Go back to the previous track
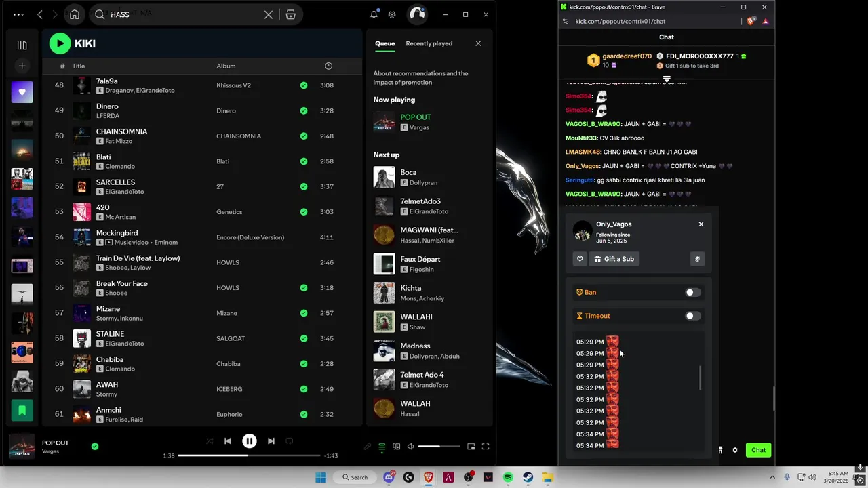 (228, 441)
